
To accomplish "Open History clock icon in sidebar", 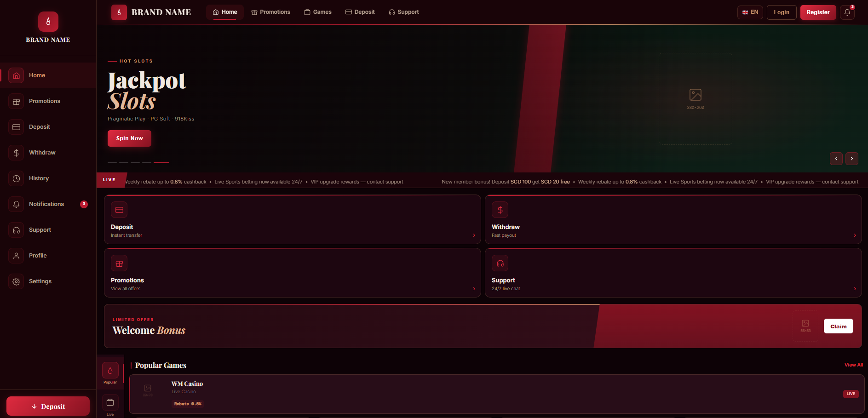I will coord(16,179).
